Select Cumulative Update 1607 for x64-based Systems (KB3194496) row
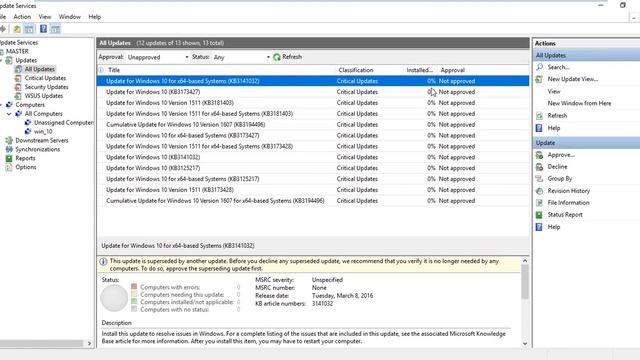 click(x=313, y=201)
